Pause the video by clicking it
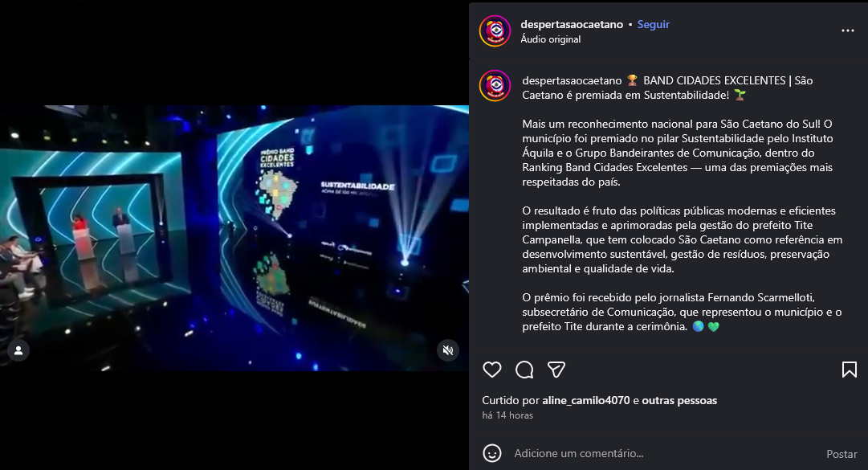The width and height of the screenshot is (868, 470). click(234, 238)
